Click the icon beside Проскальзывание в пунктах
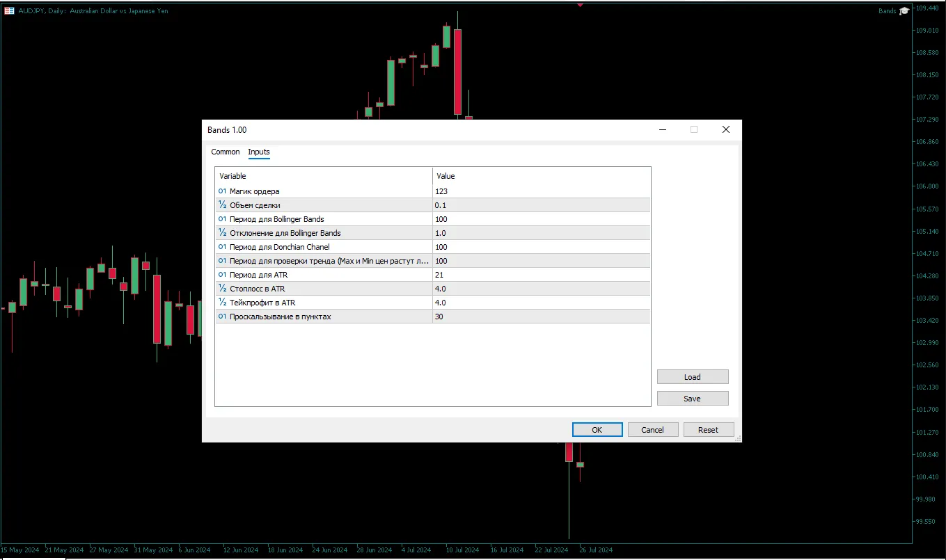This screenshot has height=560, width=946. (223, 317)
